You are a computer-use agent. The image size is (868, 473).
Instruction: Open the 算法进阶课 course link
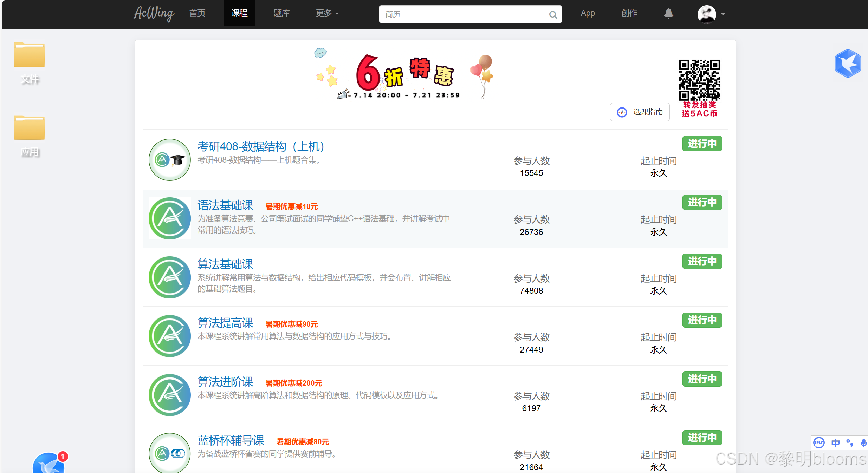click(225, 382)
